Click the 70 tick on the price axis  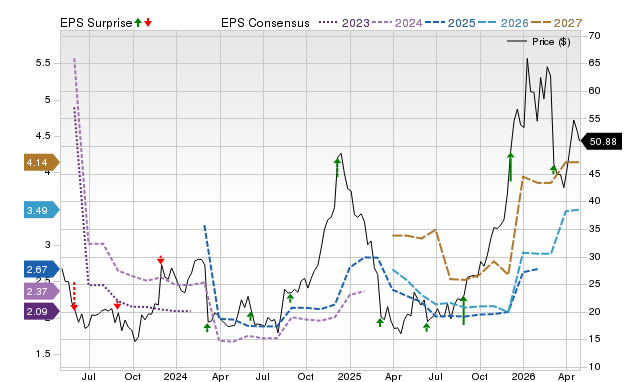pyautogui.click(x=595, y=36)
